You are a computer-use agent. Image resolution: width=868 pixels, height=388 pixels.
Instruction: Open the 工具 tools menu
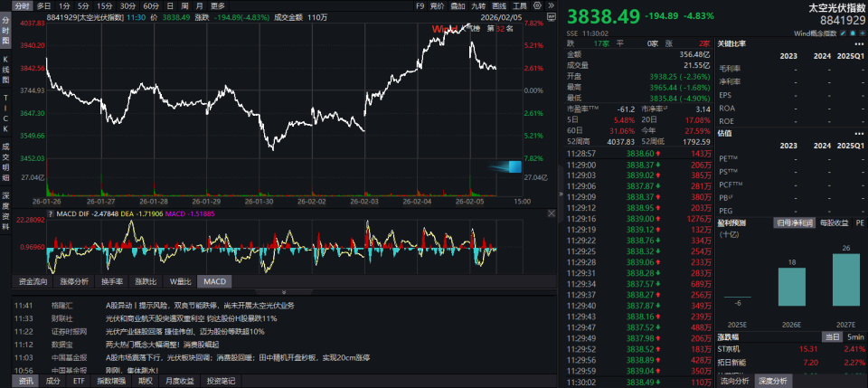pos(520,5)
